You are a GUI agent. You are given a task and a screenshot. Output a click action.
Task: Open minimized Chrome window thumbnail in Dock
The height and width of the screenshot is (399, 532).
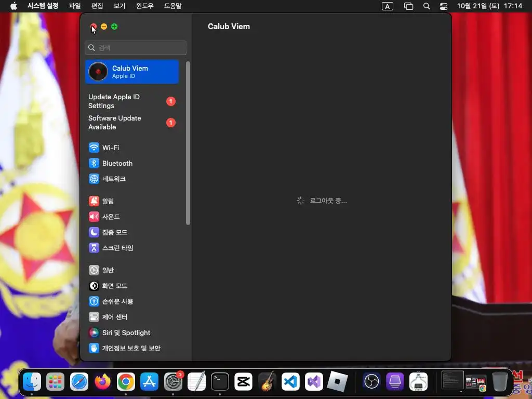[x=476, y=383]
